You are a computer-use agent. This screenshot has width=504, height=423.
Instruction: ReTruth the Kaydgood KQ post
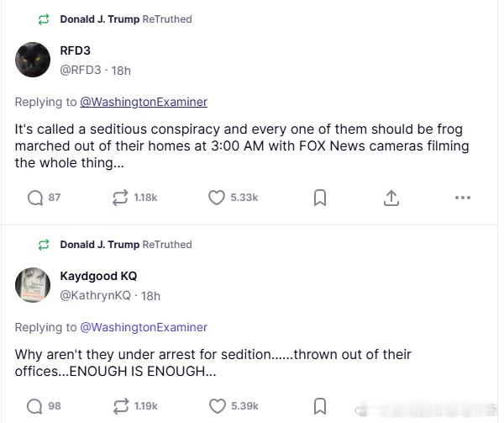[x=120, y=406]
